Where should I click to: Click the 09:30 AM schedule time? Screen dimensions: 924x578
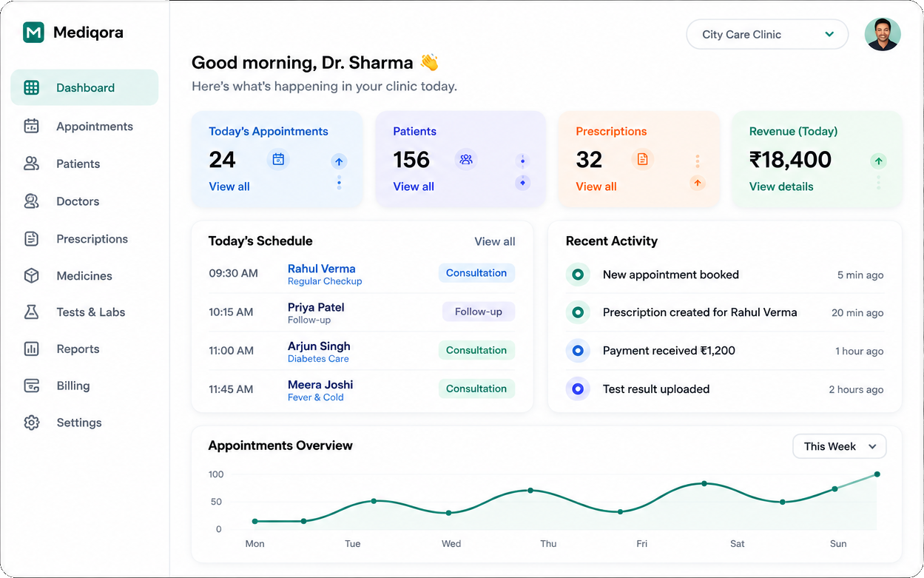pyautogui.click(x=233, y=273)
